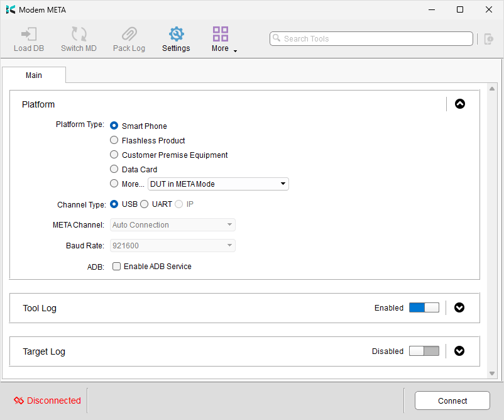Click the Target Log section title
This screenshot has width=504, height=420.
(x=44, y=351)
